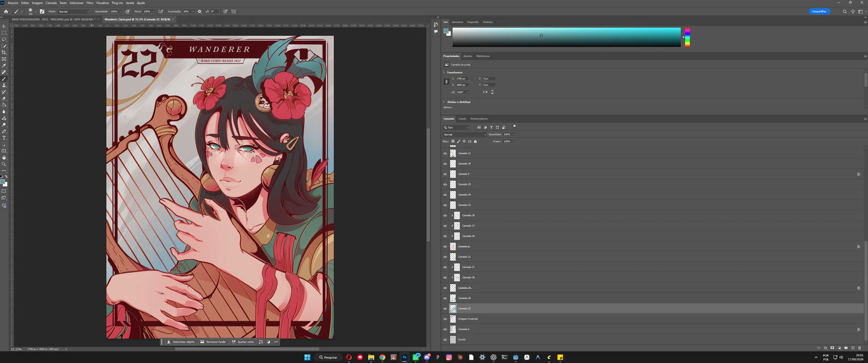The image size is (868, 363).
Task: Select the Horizontal Type tool
Action: (4, 138)
